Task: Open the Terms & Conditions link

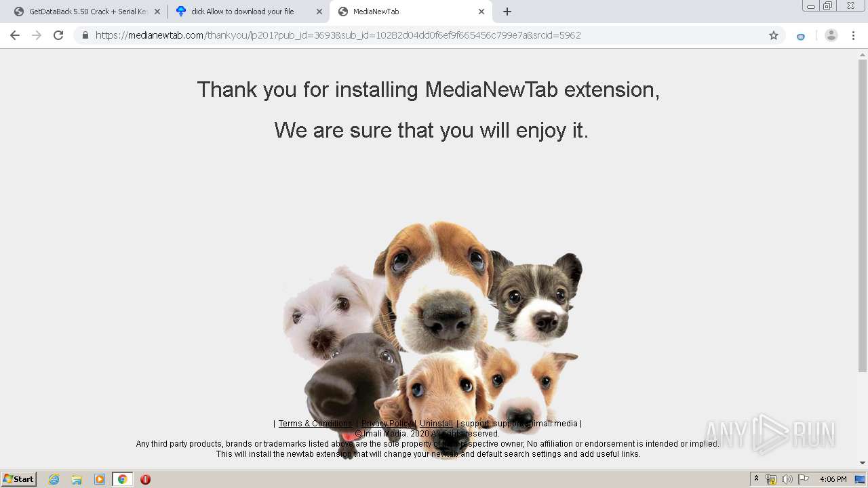Action: click(x=315, y=424)
